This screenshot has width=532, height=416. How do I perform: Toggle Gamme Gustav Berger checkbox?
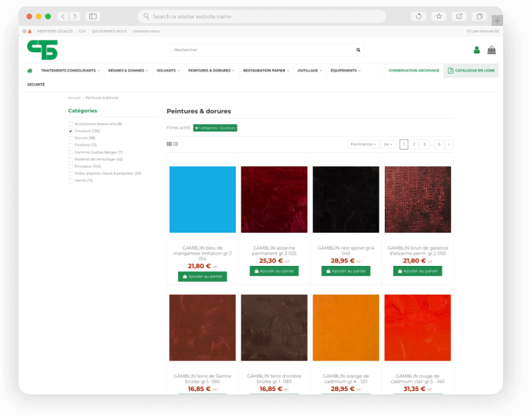(71, 152)
